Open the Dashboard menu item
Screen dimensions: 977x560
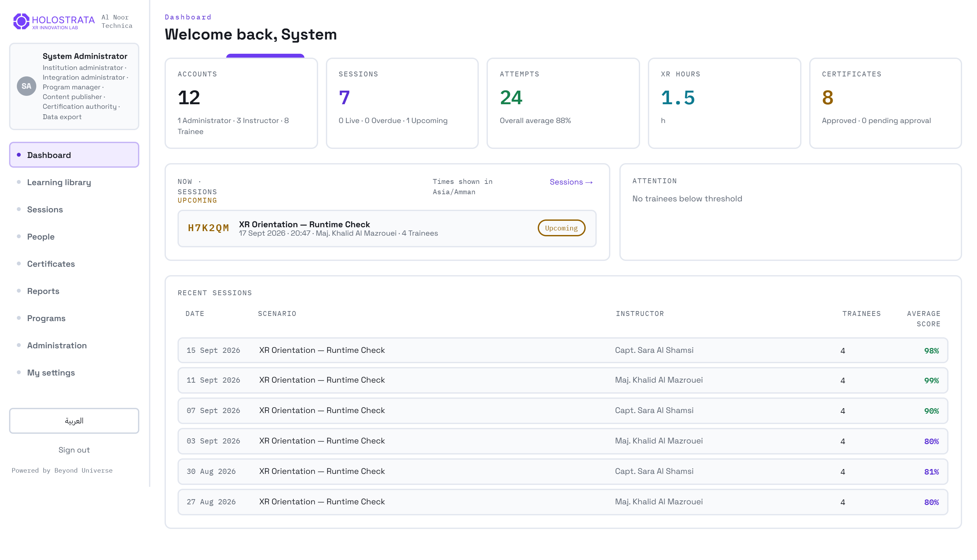(x=74, y=155)
